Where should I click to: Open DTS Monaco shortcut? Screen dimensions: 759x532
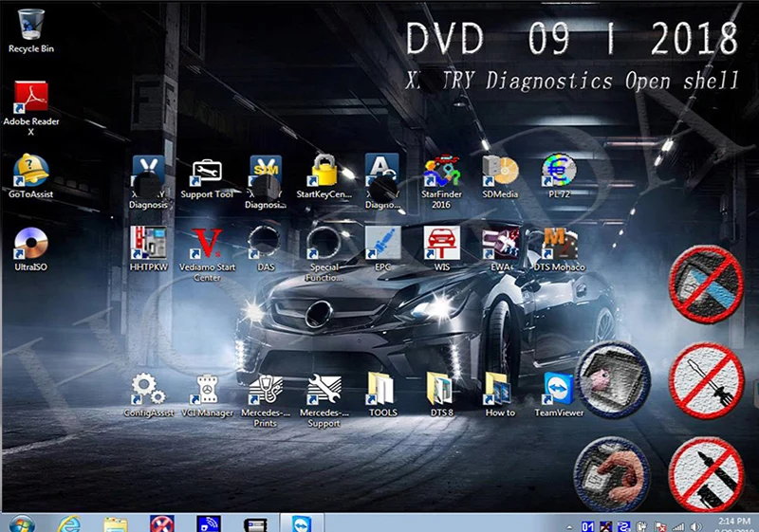pos(560,249)
